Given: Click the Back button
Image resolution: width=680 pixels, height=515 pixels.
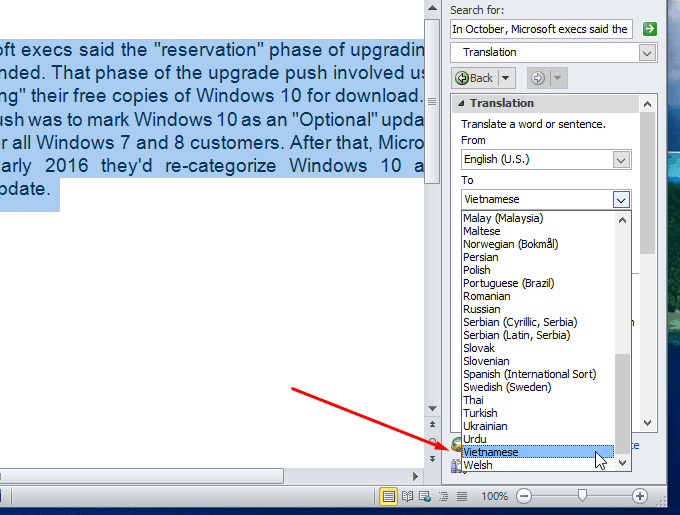Looking at the screenshot, I should 475,78.
